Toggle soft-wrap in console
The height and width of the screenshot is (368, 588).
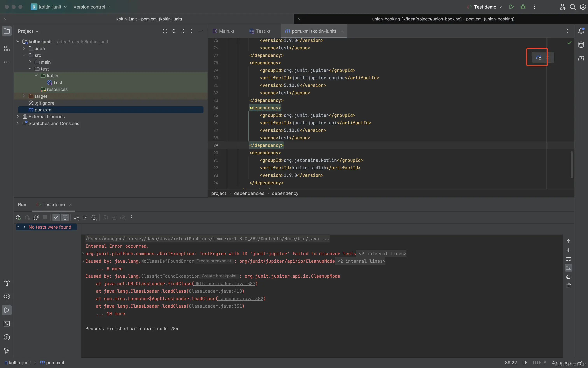[569, 259]
